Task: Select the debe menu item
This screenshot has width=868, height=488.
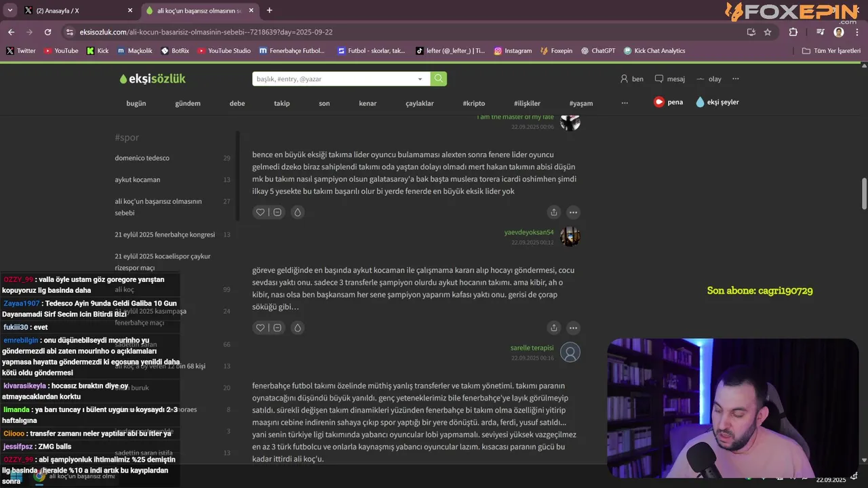Action: point(237,103)
